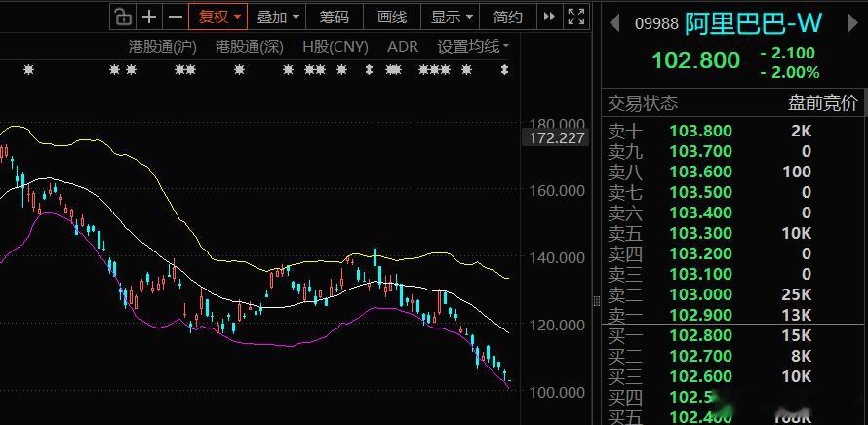Select 卖八 price 103.600
868x425 pixels.
(701, 173)
